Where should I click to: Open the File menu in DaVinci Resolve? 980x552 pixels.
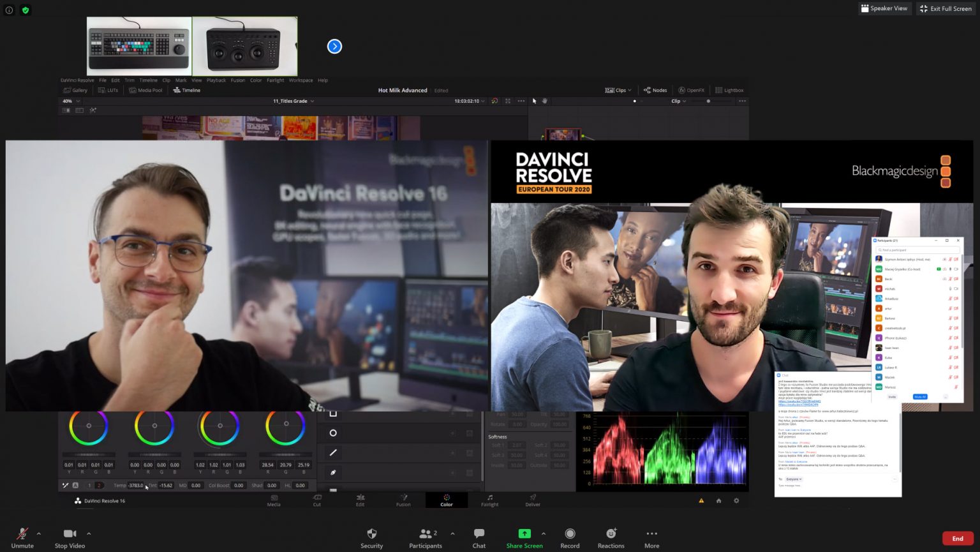[102, 80]
